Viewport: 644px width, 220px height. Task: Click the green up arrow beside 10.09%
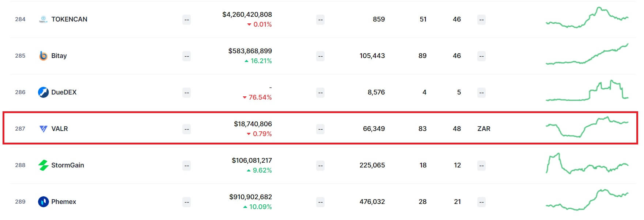coord(246,207)
